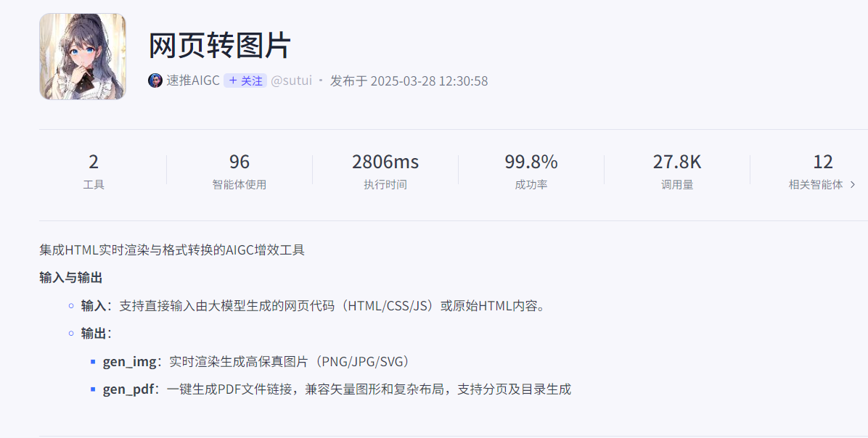Click the 执行时间 label
The height and width of the screenshot is (438, 868).
tap(385, 185)
